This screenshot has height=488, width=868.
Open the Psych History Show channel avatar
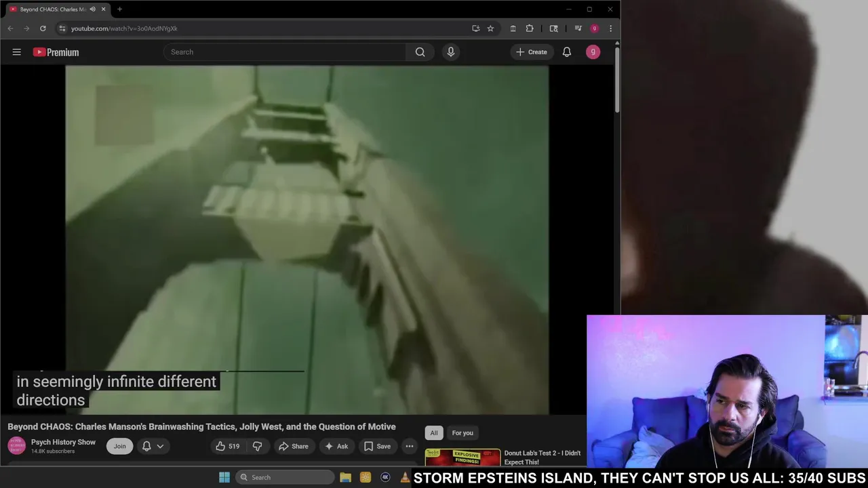point(16,446)
